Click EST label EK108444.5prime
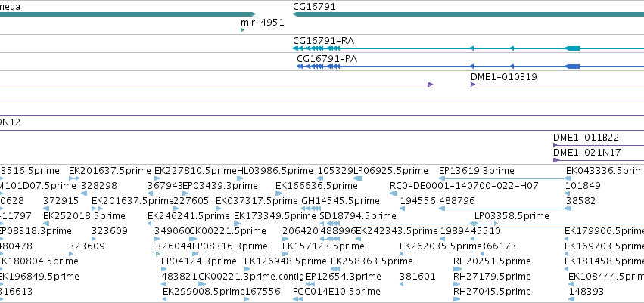This screenshot has height=303, width=644. coord(606,277)
